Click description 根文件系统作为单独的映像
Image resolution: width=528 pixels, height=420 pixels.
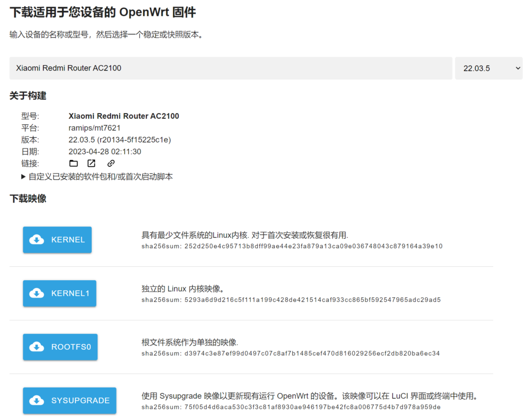(190, 343)
